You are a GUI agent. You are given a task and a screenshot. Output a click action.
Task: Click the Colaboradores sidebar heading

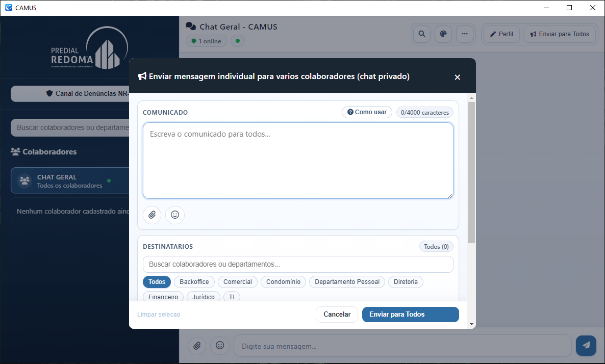tap(43, 151)
